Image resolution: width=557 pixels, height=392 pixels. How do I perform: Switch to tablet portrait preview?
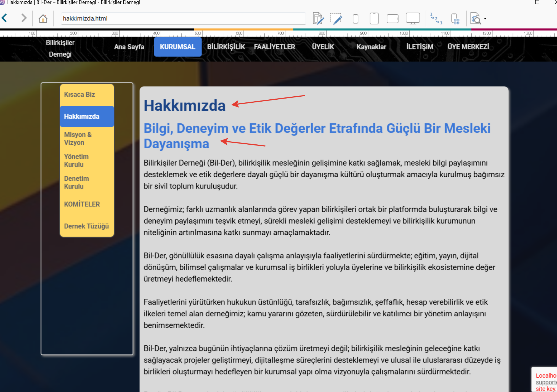[x=374, y=18]
